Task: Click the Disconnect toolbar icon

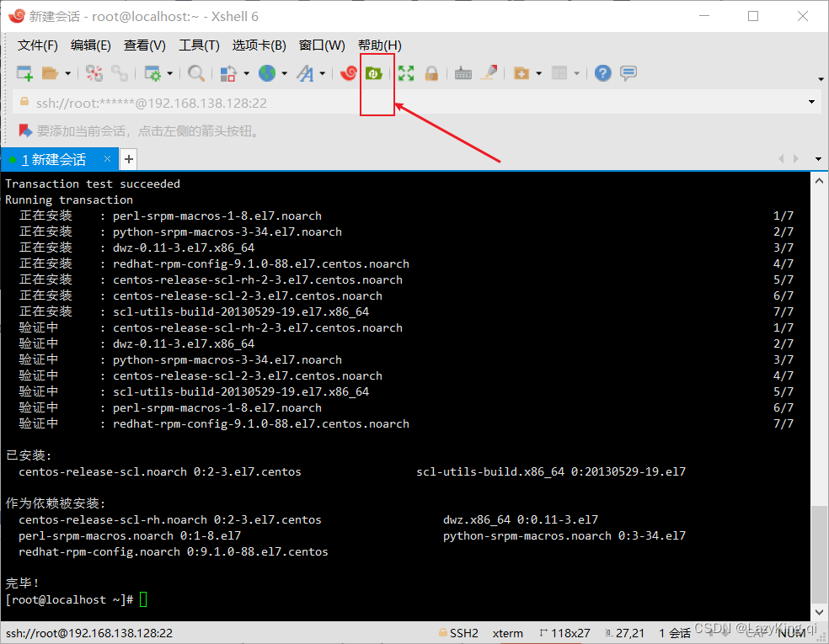Action: [94, 73]
